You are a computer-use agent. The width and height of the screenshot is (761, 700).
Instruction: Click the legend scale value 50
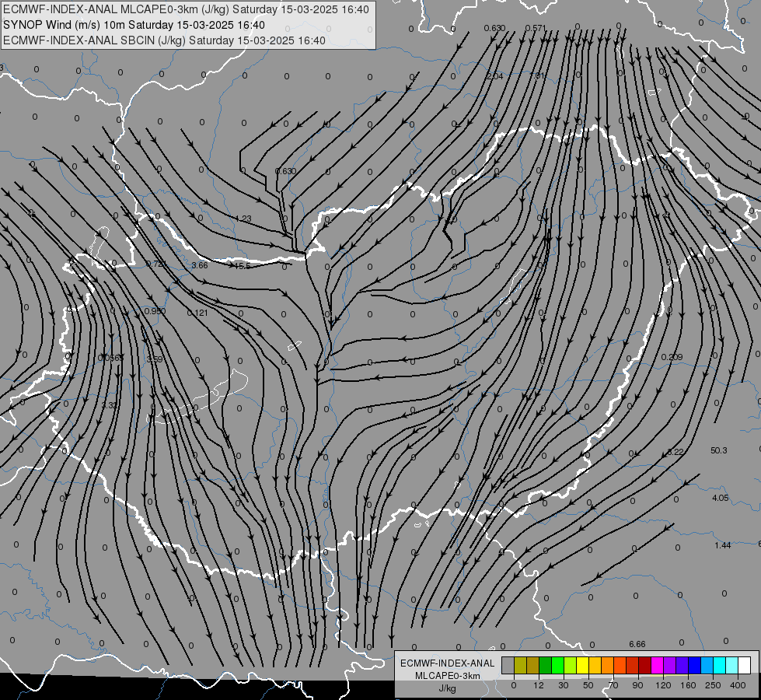click(x=588, y=685)
